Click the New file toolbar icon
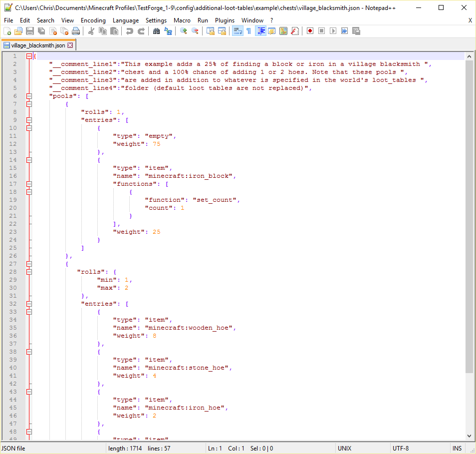This screenshot has width=476, height=454. [x=7, y=31]
